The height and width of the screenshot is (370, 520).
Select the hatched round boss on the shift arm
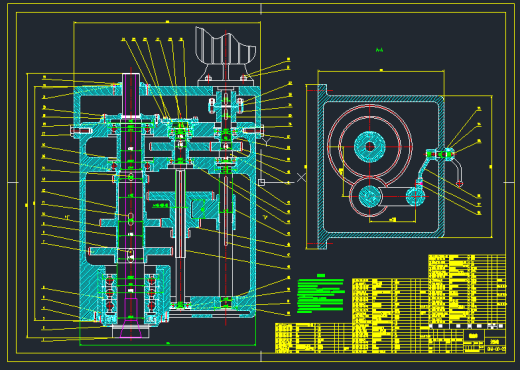(x=416, y=196)
